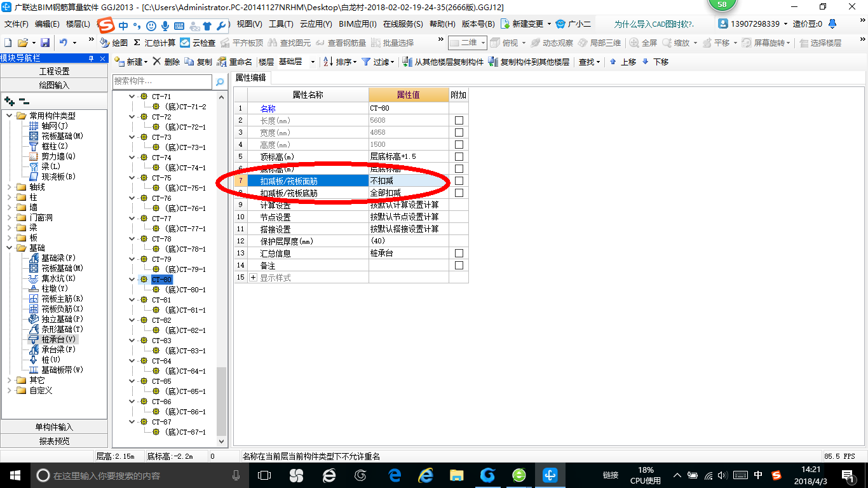Image resolution: width=868 pixels, height=488 pixels.
Task: Copy component with 复制
Action: (198, 62)
